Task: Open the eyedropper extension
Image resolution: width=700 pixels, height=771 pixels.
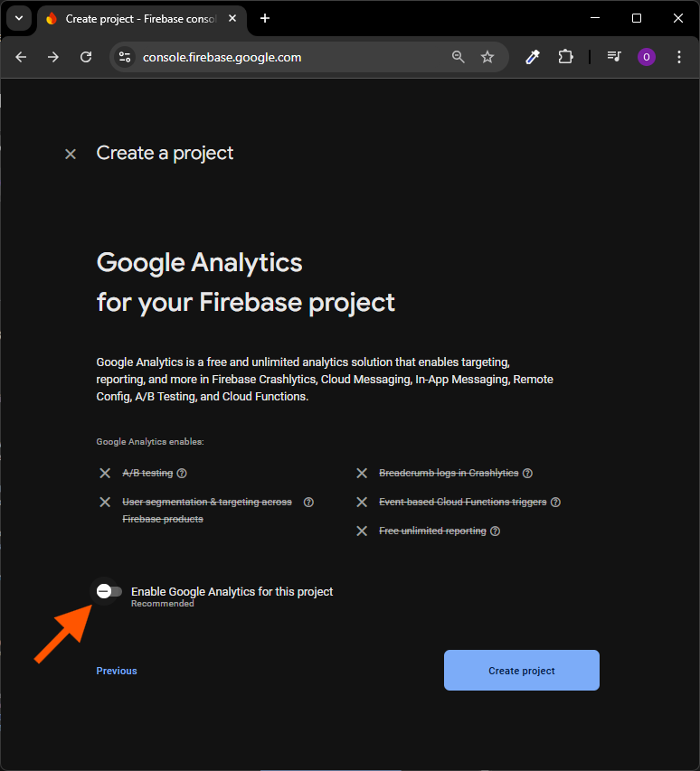Action: click(533, 57)
